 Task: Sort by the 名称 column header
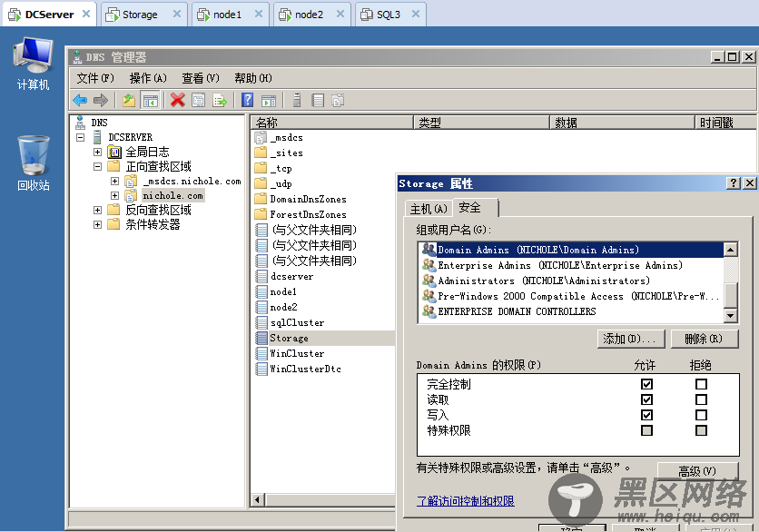[332, 123]
